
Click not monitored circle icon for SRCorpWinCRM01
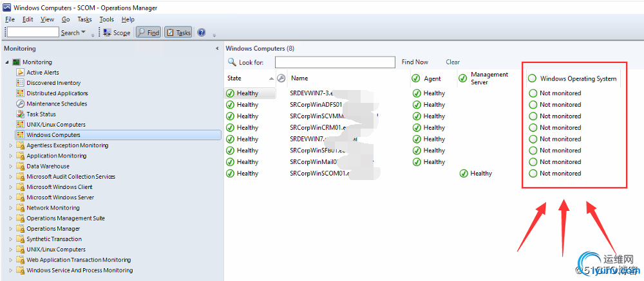[533, 127]
